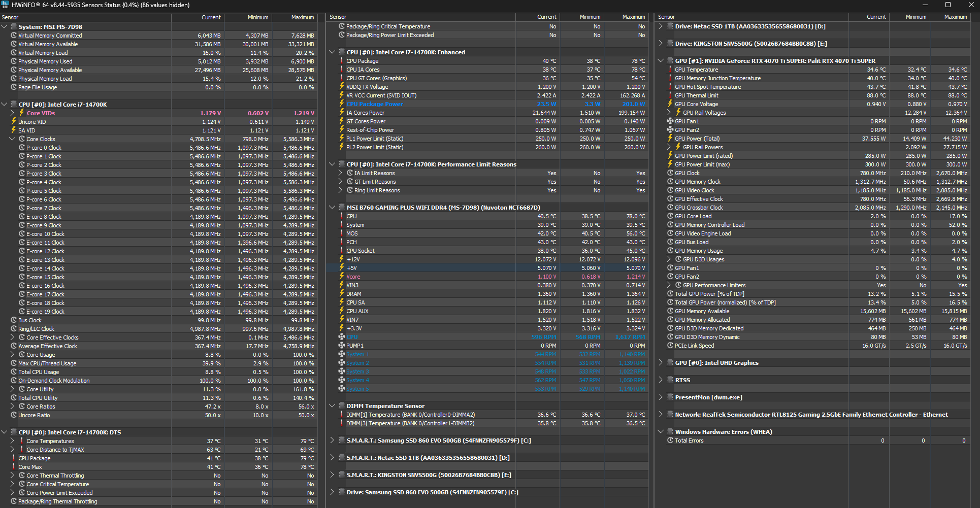Viewport: 980px width, 508px height.
Task: Click the clock icon next to P-core 0 Clock
Action: click(22, 148)
